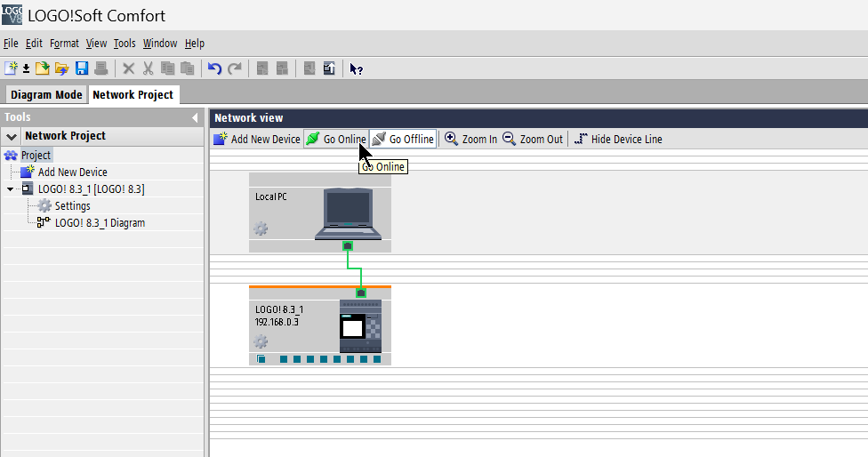This screenshot has height=457, width=868.
Task: Click Add New Device in Network view toolbar
Action: click(x=257, y=139)
